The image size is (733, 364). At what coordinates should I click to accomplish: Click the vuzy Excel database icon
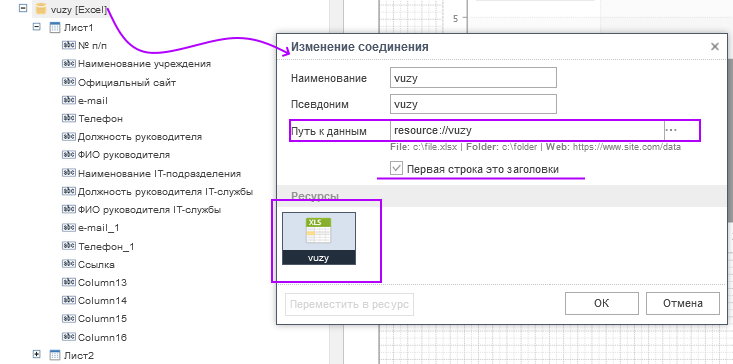pos(41,9)
